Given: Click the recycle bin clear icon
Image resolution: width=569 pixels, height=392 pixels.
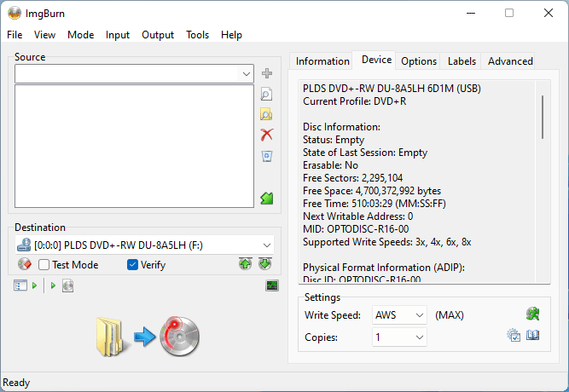Looking at the screenshot, I should click(267, 156).
